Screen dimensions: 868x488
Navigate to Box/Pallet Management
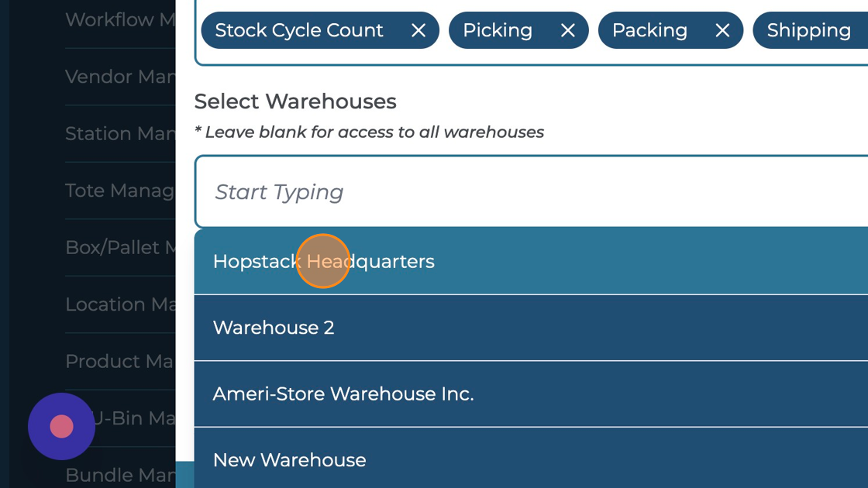[x=120, y=248]
